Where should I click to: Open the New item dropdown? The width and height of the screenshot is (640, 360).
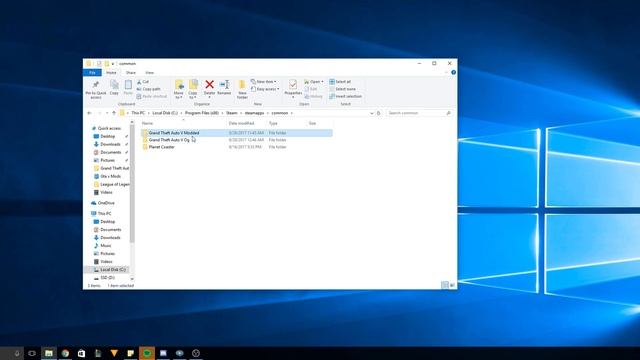[x=264, y=82]
